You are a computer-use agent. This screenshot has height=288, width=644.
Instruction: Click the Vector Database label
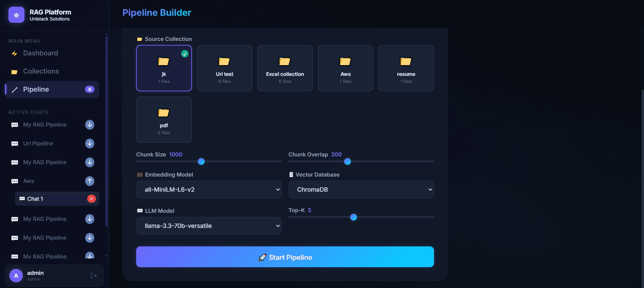pos(317,175)
